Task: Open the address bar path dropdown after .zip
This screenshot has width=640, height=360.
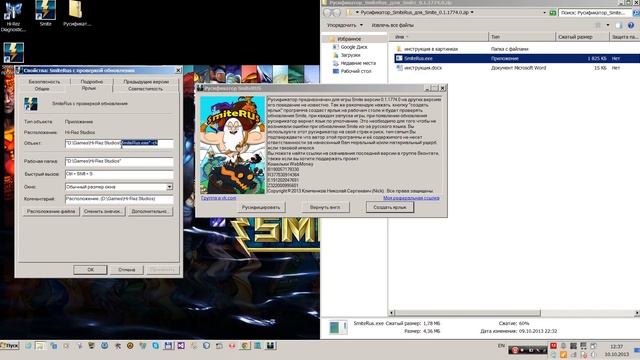Action: [472, 13]
